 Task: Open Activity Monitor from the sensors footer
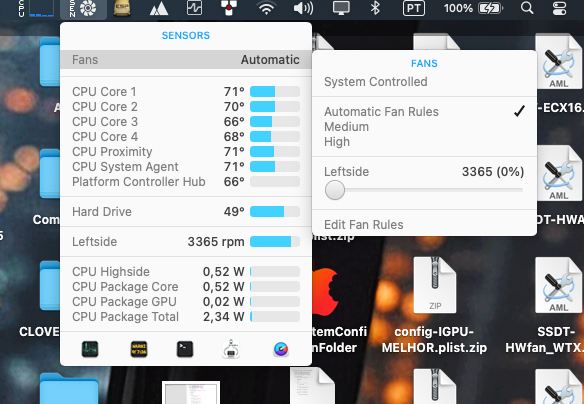(x=90, y=349)
